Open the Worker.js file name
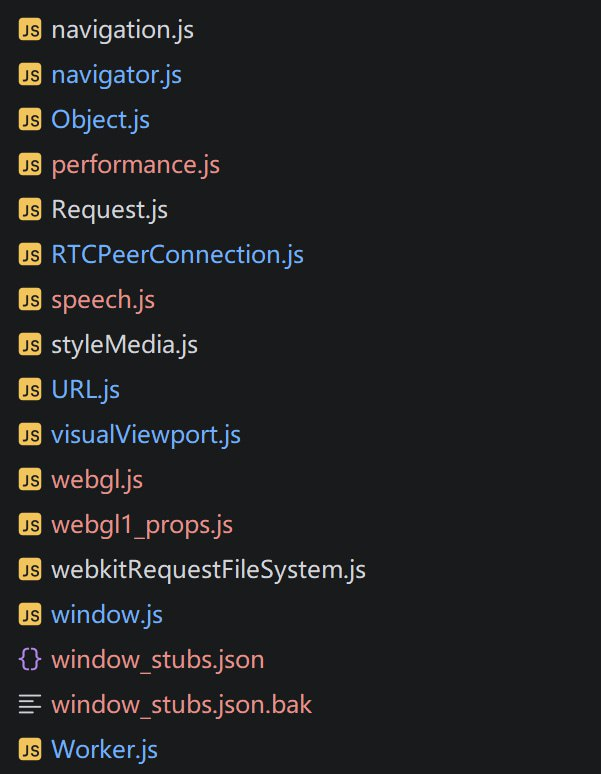 pos(104,750)
